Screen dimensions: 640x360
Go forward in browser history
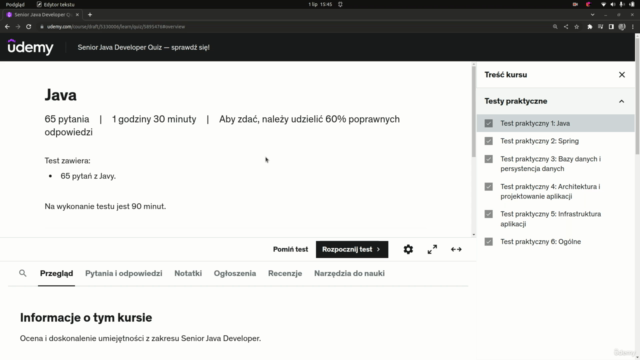18,27
